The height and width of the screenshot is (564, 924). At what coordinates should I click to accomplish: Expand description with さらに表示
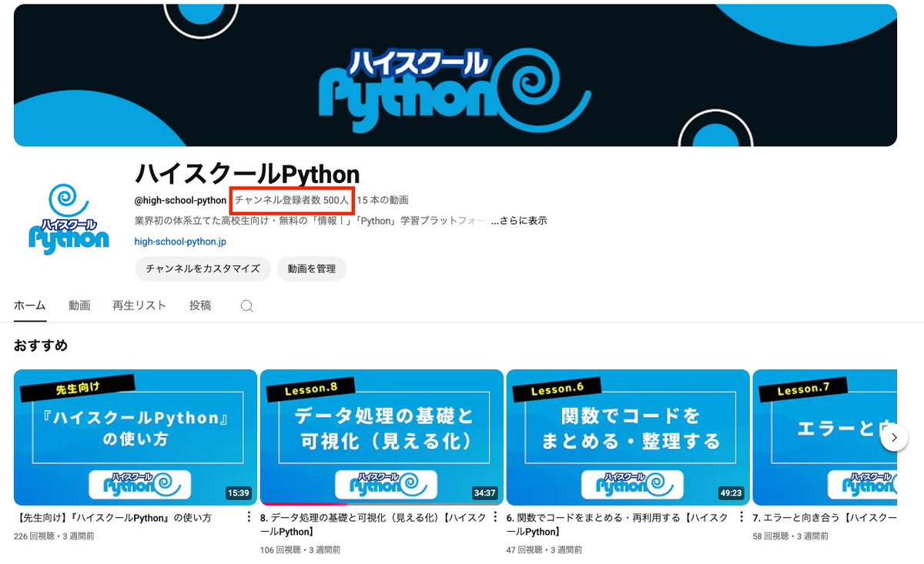pyautogui.click(x=519, y=220)
